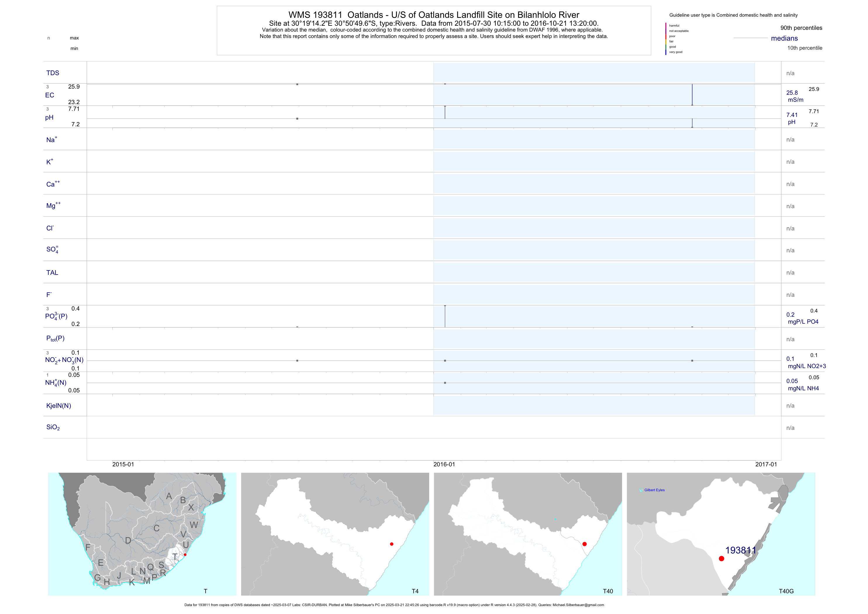Click the PO4 vertical range bar

coord(445,316)
